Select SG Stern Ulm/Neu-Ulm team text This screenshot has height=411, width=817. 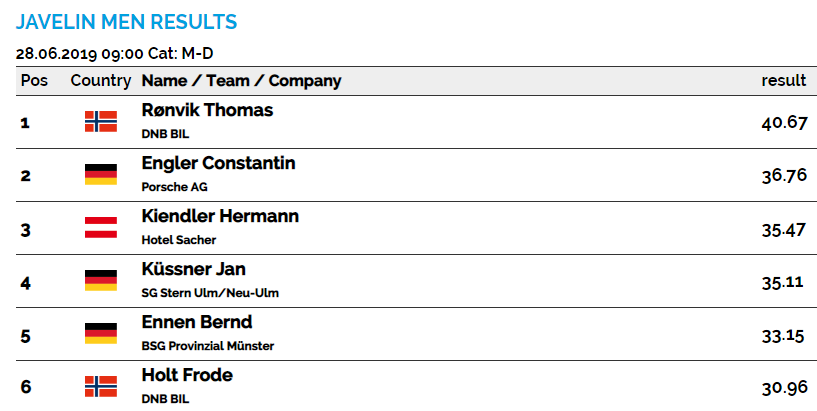click(210, 293)
